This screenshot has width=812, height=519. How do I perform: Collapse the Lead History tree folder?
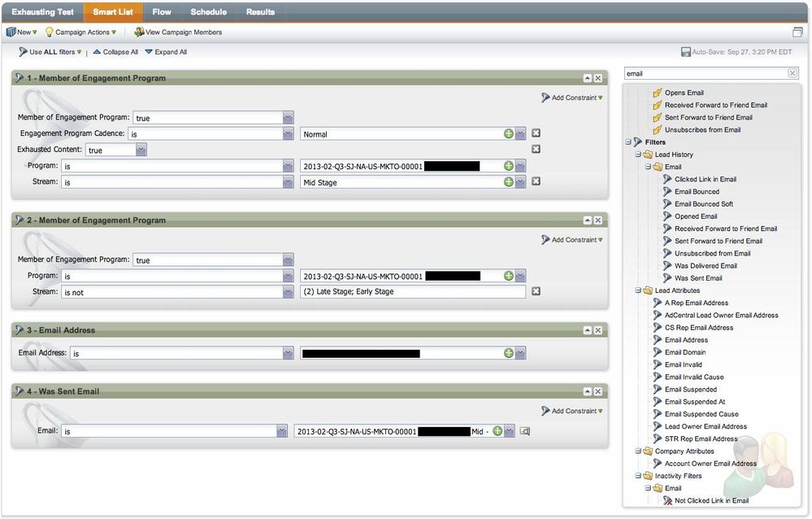point(639,155)
